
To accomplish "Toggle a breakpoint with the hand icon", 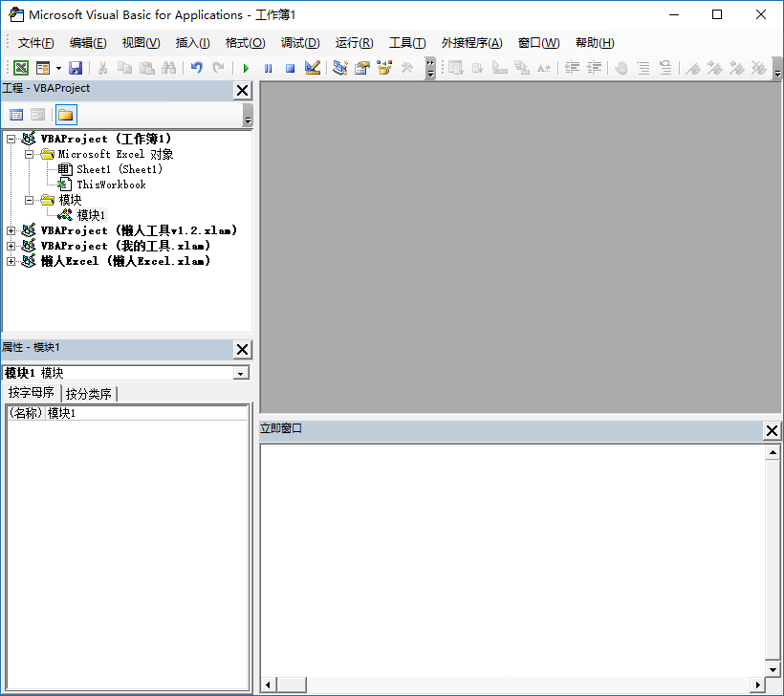I will click(x=621, y=67).
